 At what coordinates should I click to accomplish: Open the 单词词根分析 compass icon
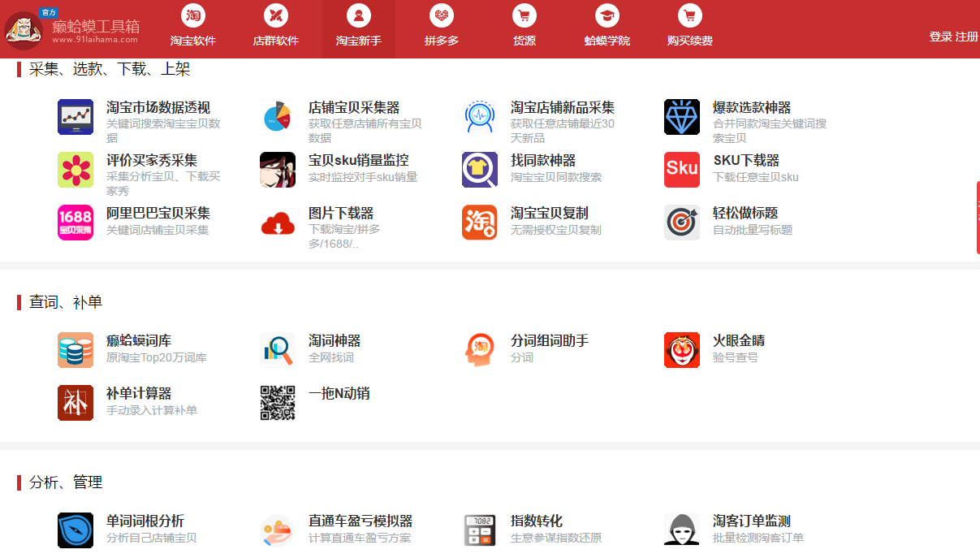pyautogui.click(x=76, y=530)
